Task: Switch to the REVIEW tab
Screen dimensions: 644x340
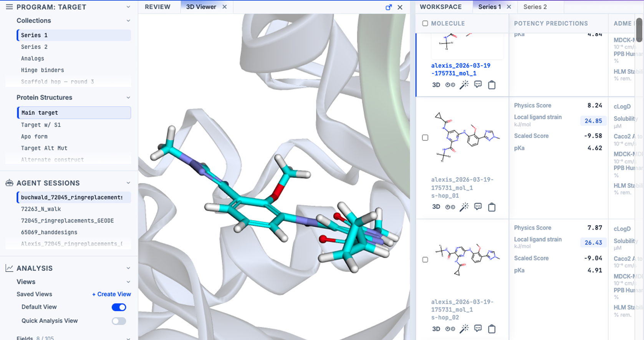Action: tap(157, 7)
